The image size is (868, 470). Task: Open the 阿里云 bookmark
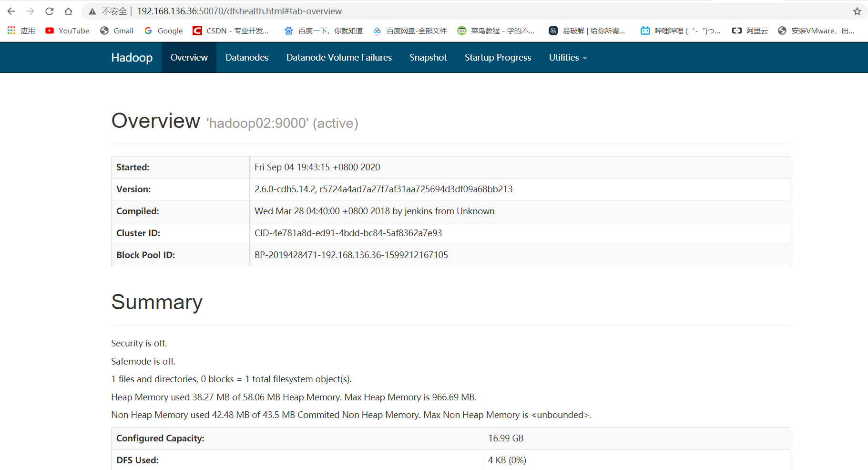pyautogui.click(x=750, y=31)
